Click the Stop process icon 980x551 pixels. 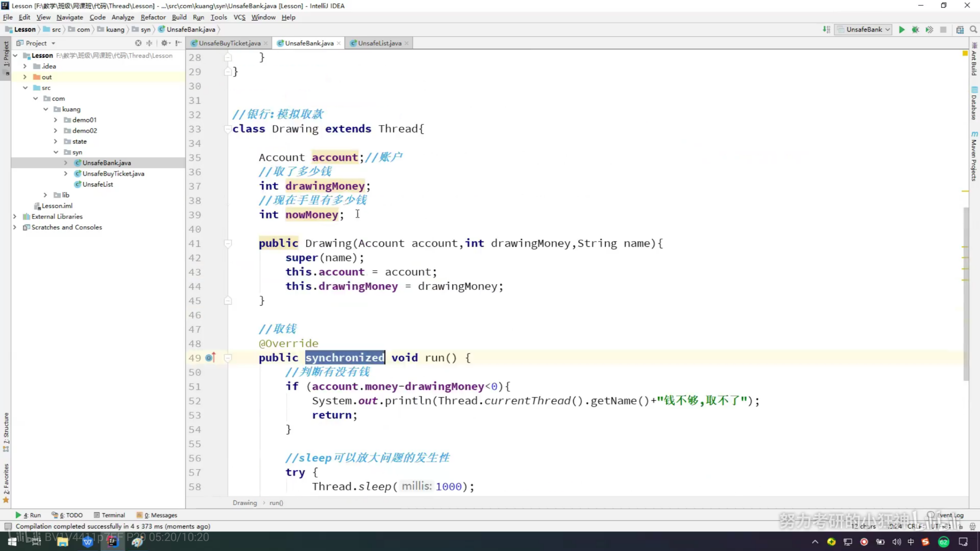pos(943,30)
